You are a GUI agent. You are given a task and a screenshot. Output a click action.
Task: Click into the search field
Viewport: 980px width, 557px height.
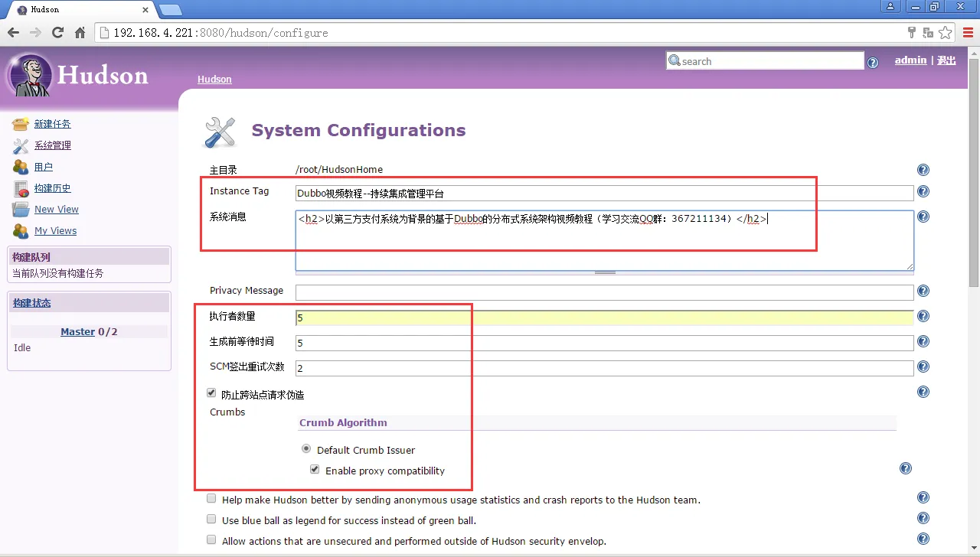click(765, 60)
